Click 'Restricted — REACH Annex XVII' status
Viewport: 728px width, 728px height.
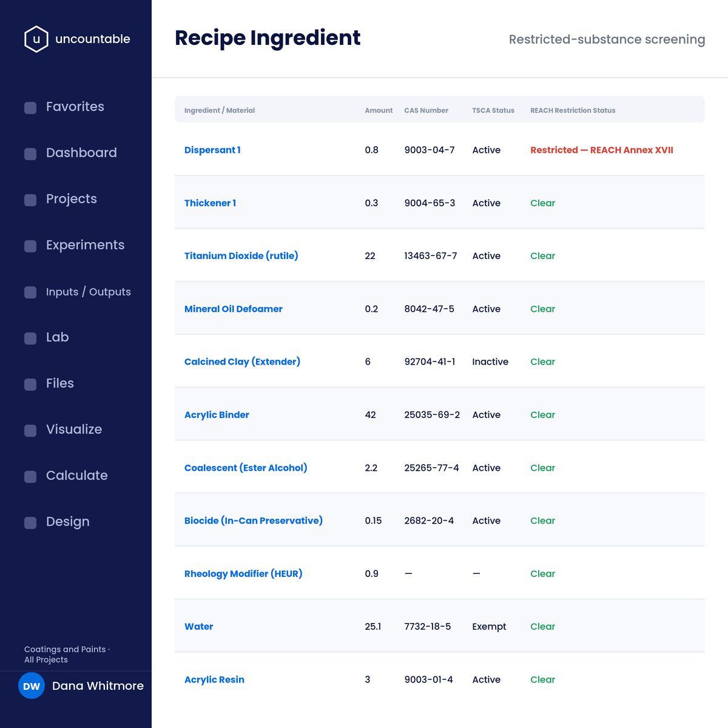(x=602, y=150)
